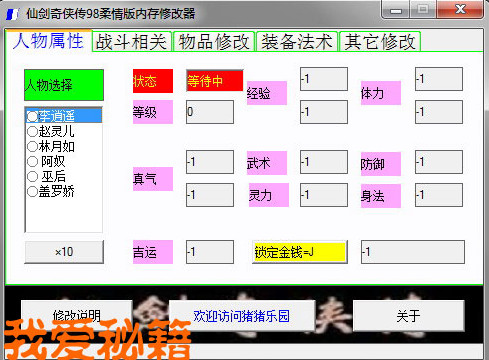The height and width of the screenshot is (360, 489).
Task: Select the 阿奴 radio button
Action: [x=46, y=161]
